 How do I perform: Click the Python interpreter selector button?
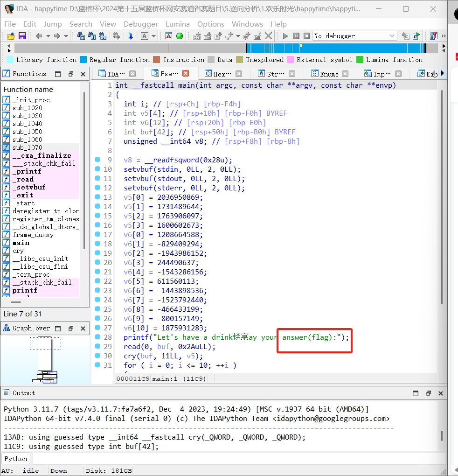[x=16, y=459]
